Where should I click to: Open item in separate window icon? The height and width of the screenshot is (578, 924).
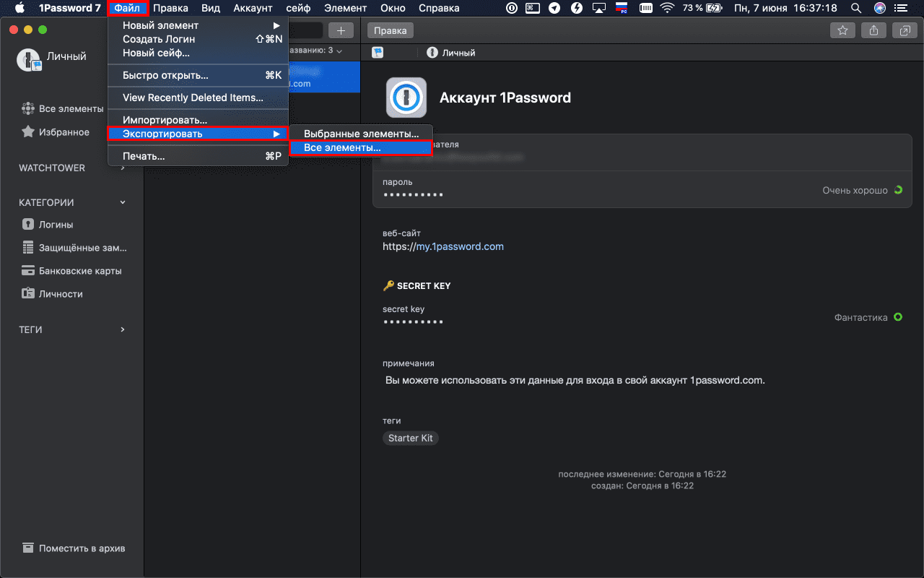point(904,30)
